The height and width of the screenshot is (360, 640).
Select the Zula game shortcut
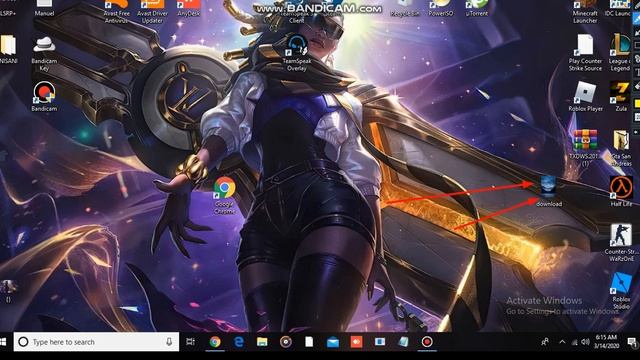tap(620, 96)
